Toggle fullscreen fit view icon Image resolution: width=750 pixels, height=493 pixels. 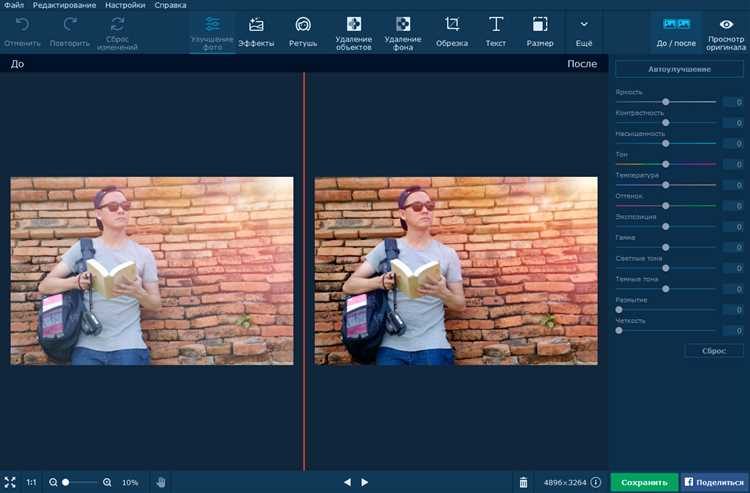10,482
